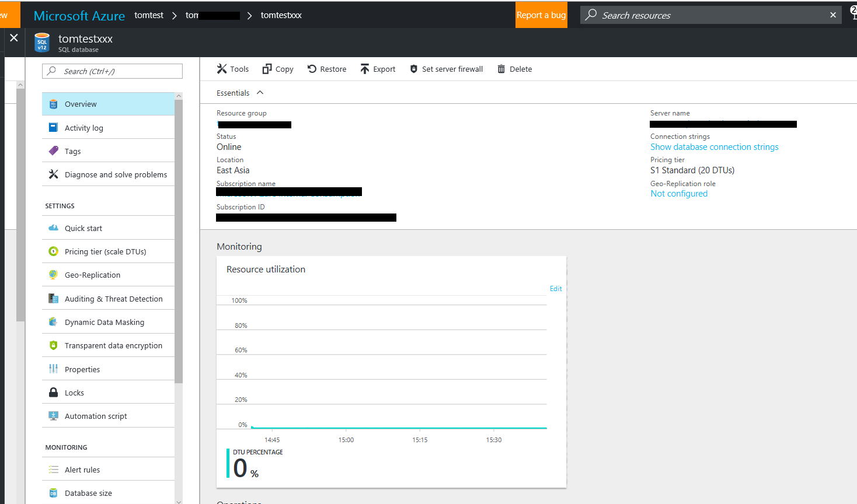Click the Dynamic Data Masking icon

click(53, 322)
